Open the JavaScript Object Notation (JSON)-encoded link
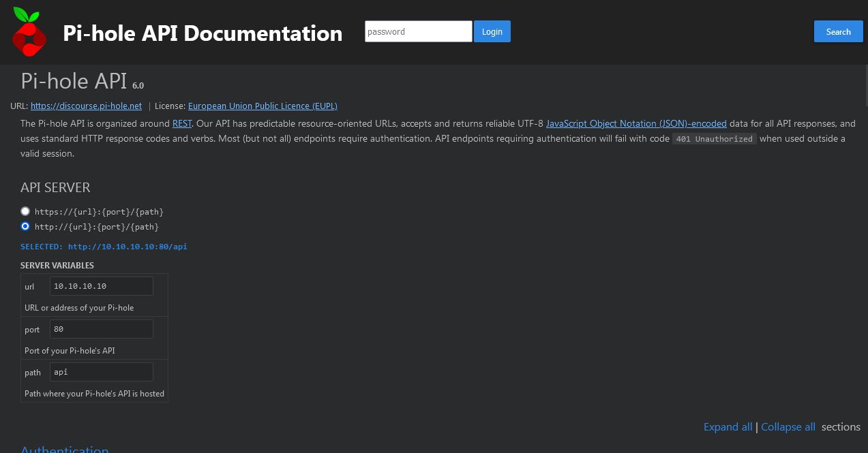Image resolution: width=868 pixels, height=453 pixels. pos(635,123)
